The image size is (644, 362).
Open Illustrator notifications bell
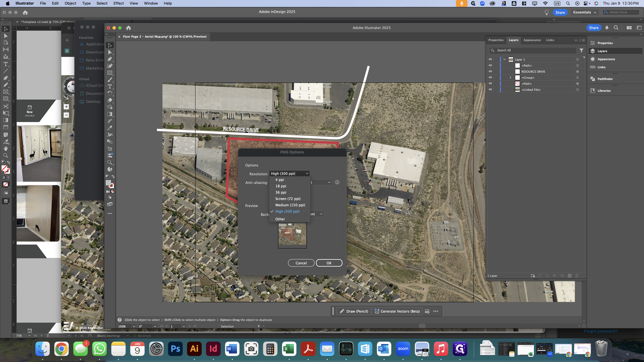point(607,28)
